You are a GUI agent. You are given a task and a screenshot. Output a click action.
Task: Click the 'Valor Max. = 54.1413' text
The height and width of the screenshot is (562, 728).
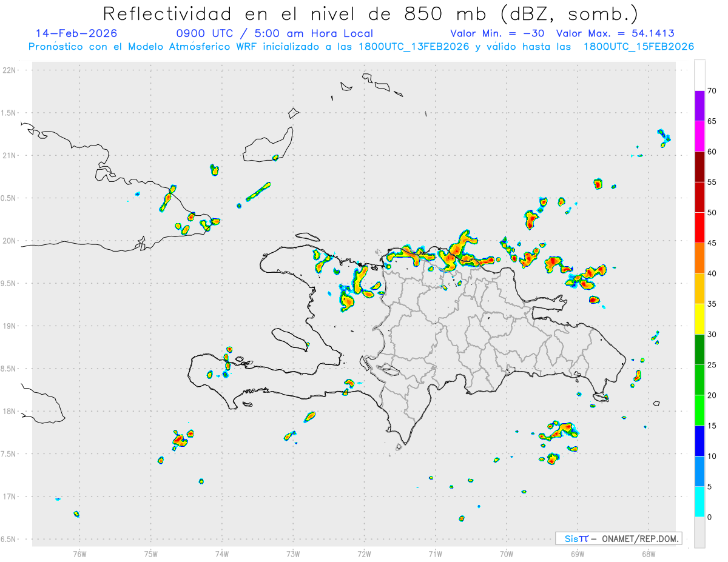point(615,33)
